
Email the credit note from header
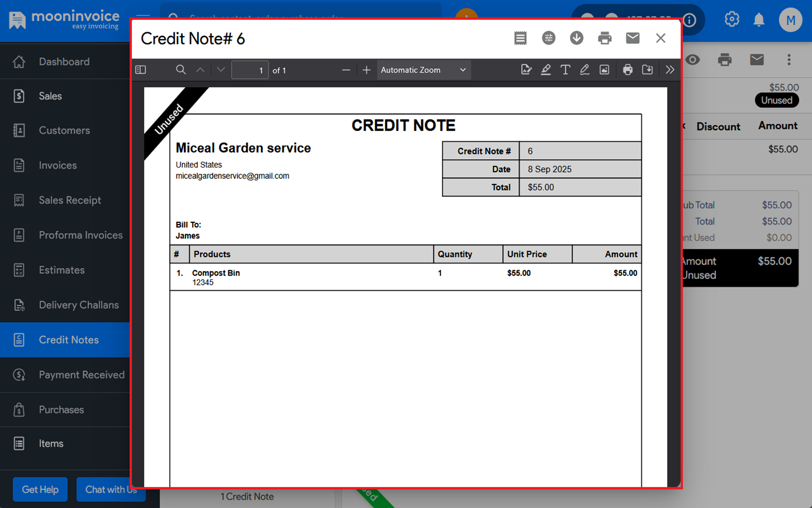(633, 38)
